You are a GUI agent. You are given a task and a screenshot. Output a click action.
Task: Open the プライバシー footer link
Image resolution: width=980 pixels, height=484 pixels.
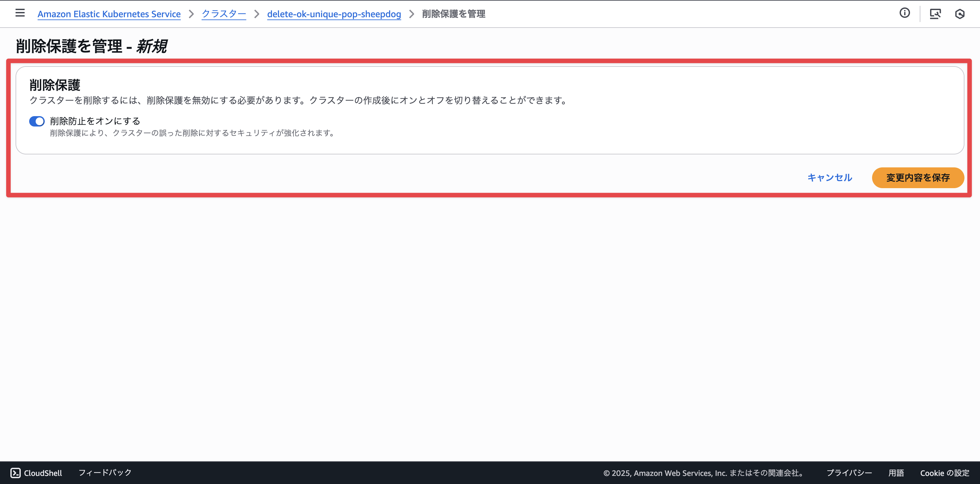(849, 473)
